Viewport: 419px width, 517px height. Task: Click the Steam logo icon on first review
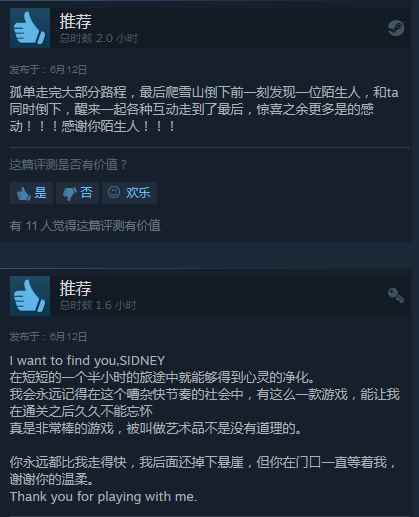396,28
